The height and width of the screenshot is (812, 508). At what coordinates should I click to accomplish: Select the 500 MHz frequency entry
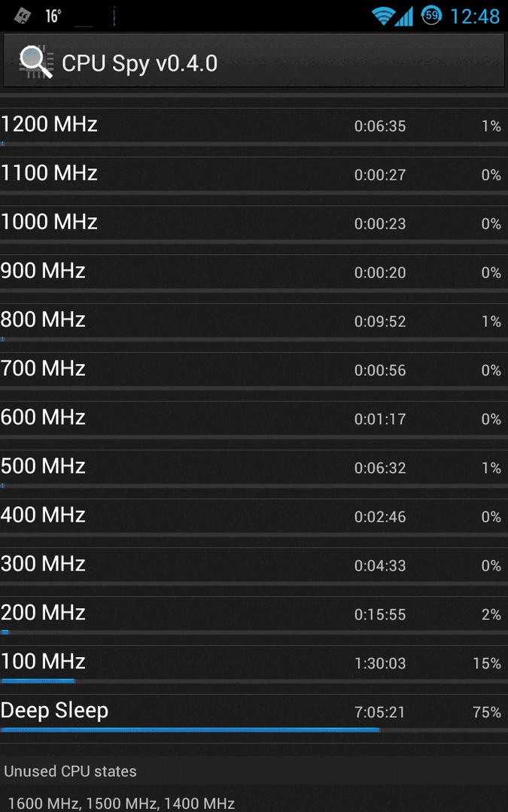(254, 469)
